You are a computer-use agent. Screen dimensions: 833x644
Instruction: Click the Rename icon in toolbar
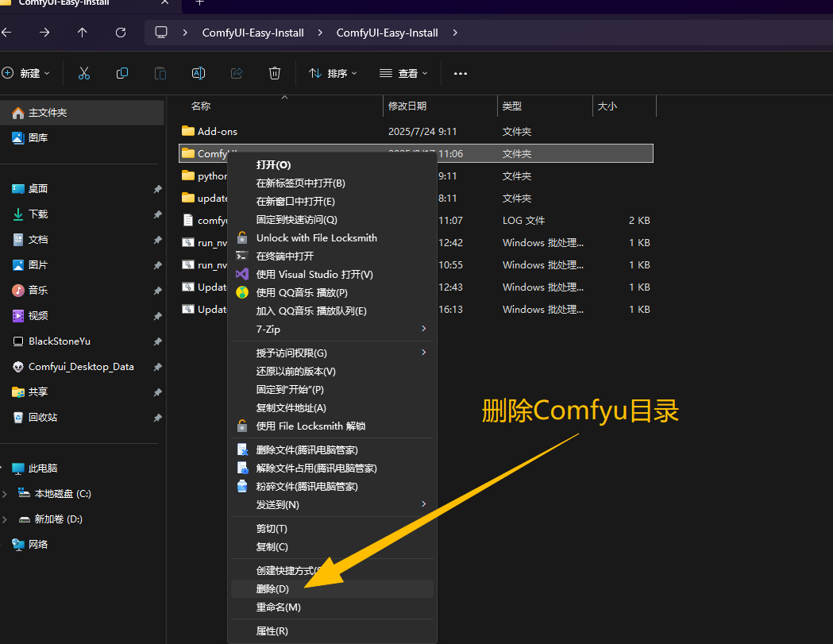(x=199, y=73)
